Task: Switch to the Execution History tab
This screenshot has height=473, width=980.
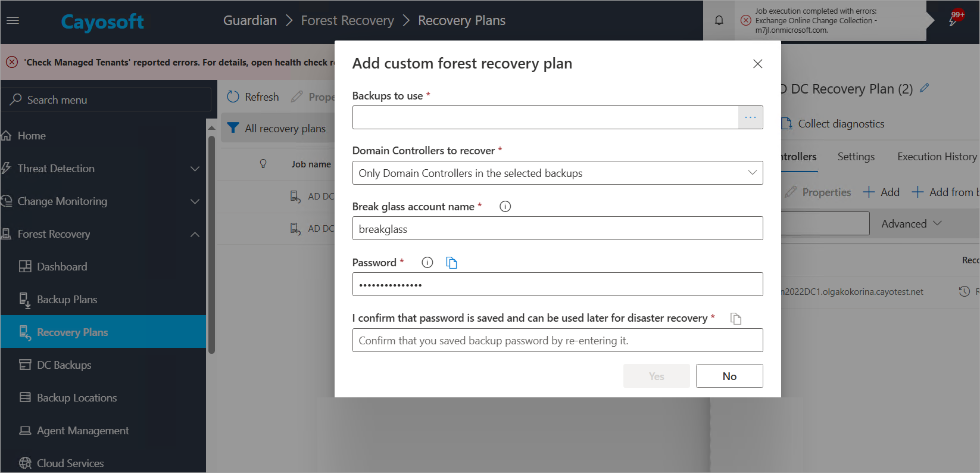Action: 937,157
